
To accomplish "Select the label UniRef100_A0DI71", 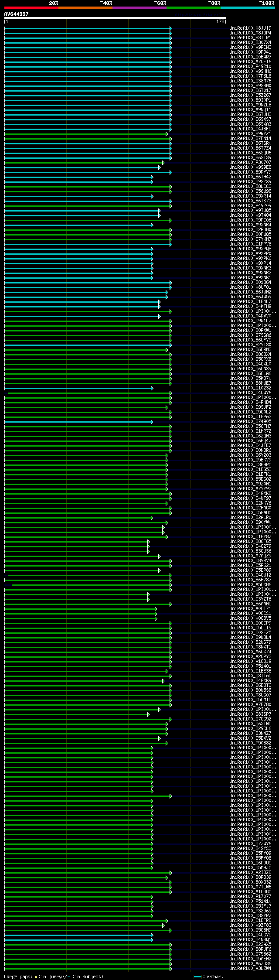I will tap(250, 609).
